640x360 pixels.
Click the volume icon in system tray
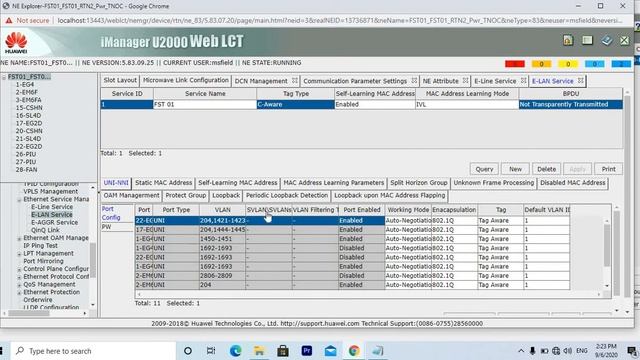567,351
